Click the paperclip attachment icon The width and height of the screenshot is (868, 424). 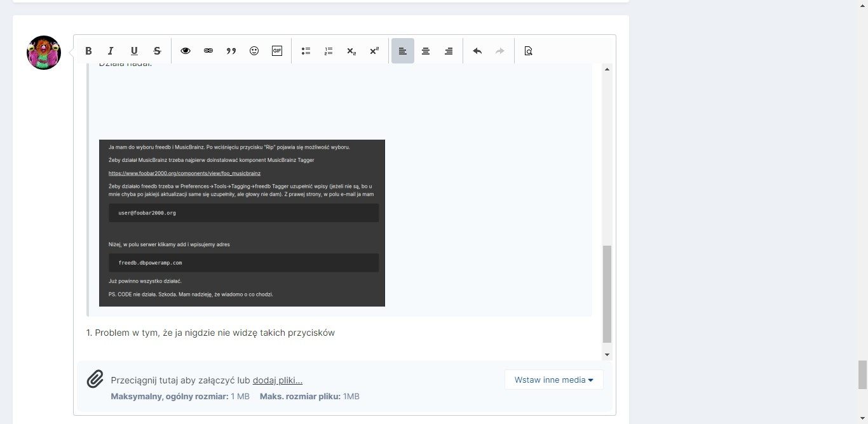click(x=95, y=380)
